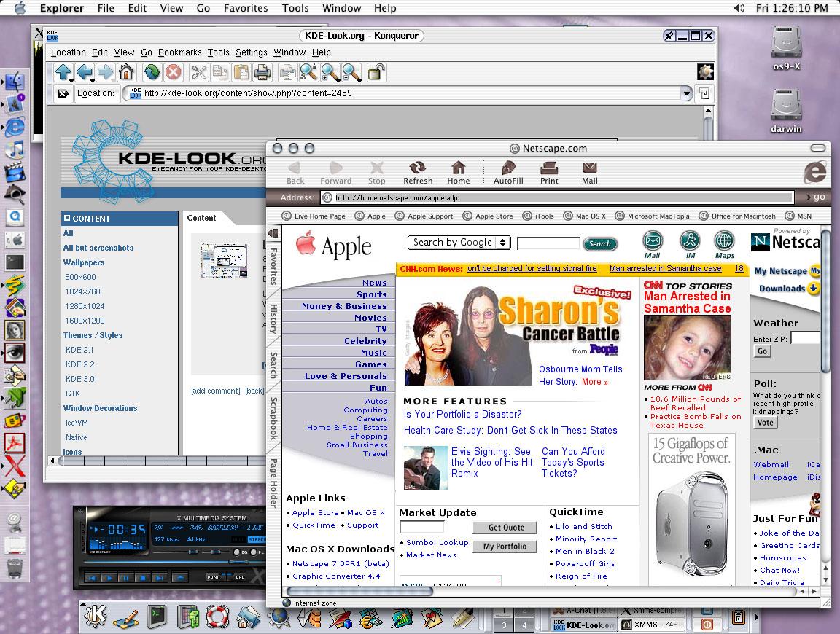Open the Settings menu in Konqueror

[252, 52]
